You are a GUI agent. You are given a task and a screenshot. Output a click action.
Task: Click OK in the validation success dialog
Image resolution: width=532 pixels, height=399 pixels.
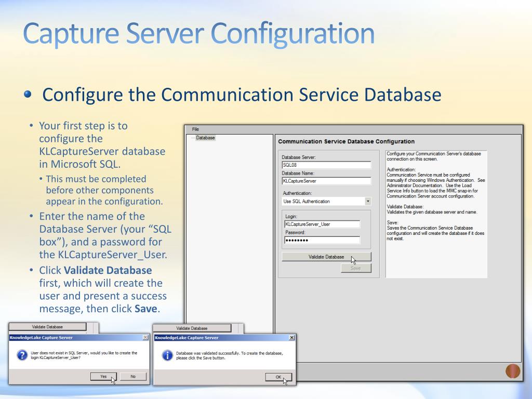tap(278, 377)
